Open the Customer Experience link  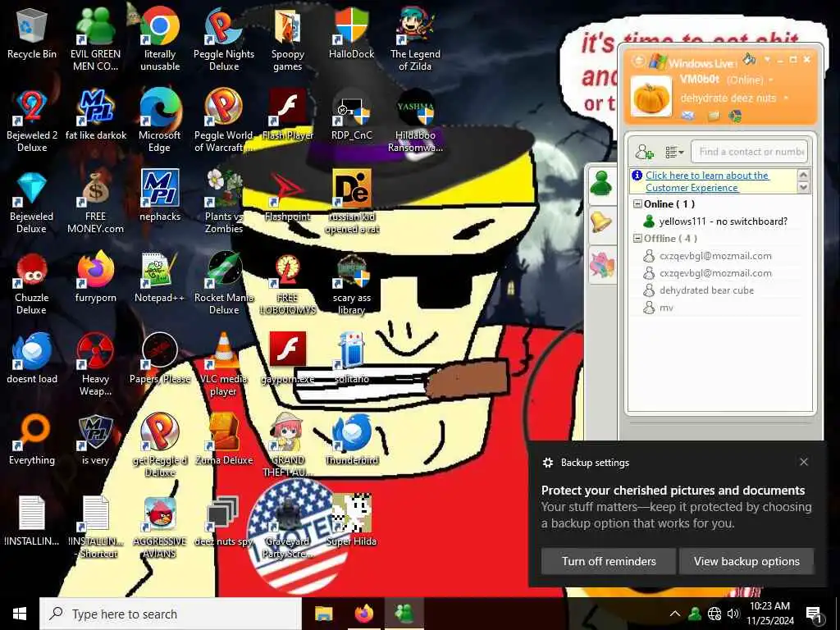[x=706, y=181]
